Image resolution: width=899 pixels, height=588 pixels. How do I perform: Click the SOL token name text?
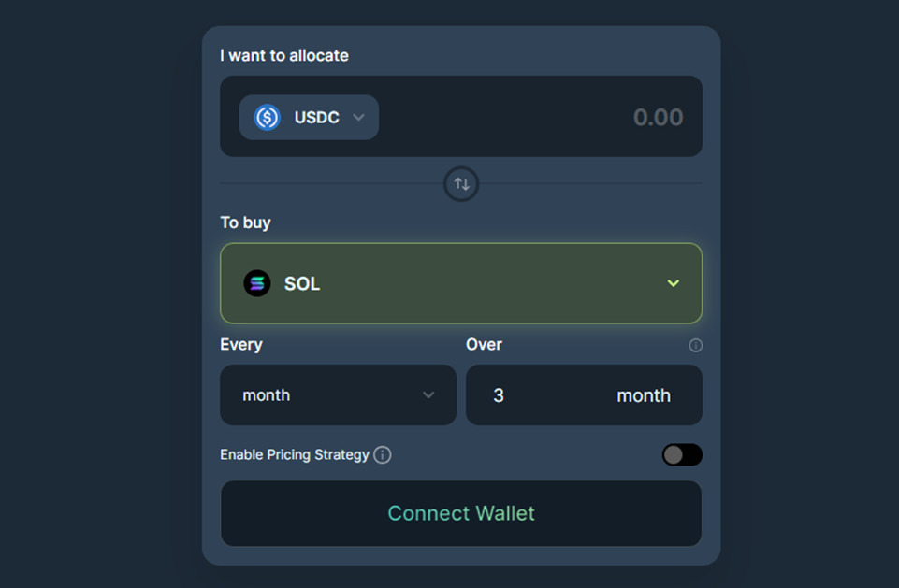click(302, 283)
